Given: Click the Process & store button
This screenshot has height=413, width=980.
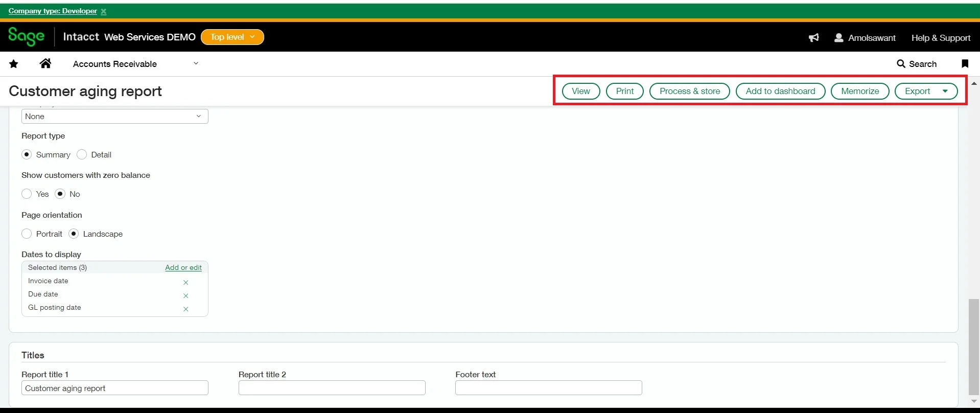Looking at the screenshot, I should [x=689, y=91].
